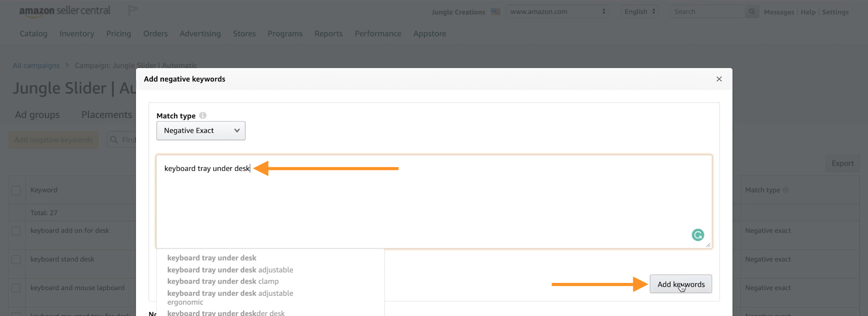This screenshot has height=316, width=868.
Task: Click the Add keywords button
Action: [680, 284]
